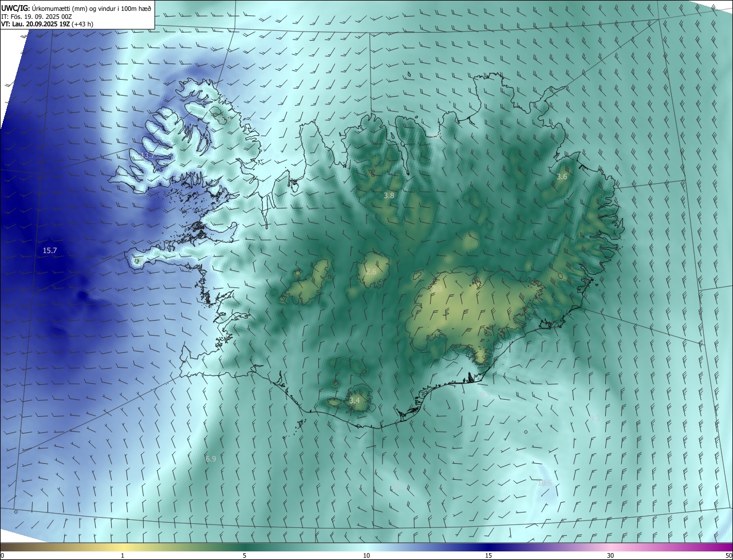Click the yellow color bar segment above tick 1
Viewport: 733px width, 560px height.
[123, 547]
